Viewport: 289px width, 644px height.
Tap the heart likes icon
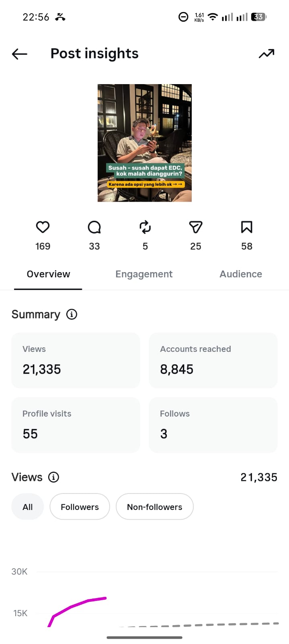[x=43, y=227]
